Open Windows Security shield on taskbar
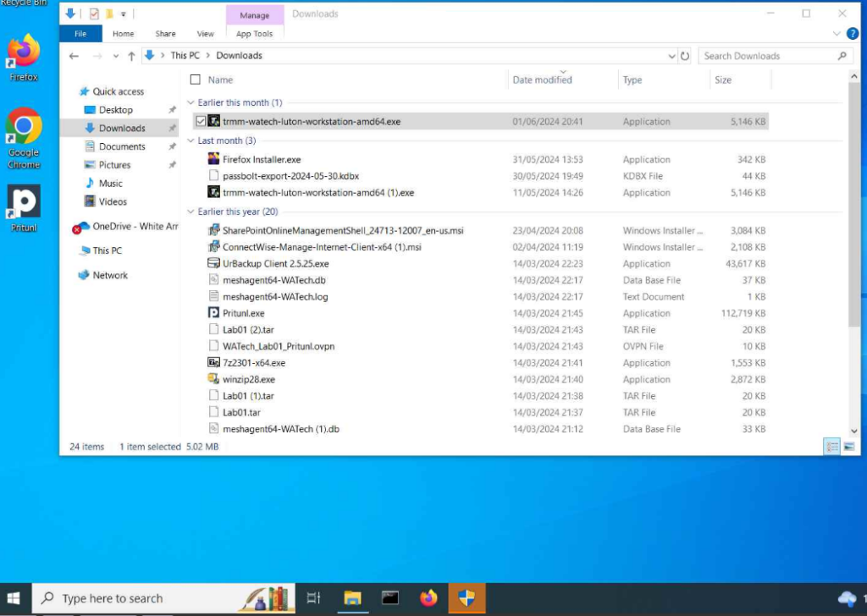The width and height of the screenshot is (867, 616). coord(467,598)
